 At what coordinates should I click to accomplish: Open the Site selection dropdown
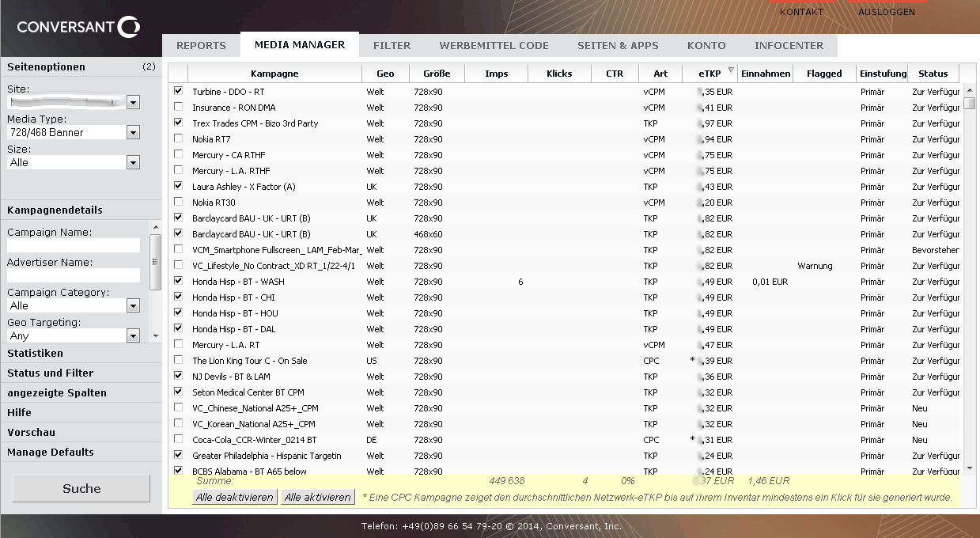133,102
